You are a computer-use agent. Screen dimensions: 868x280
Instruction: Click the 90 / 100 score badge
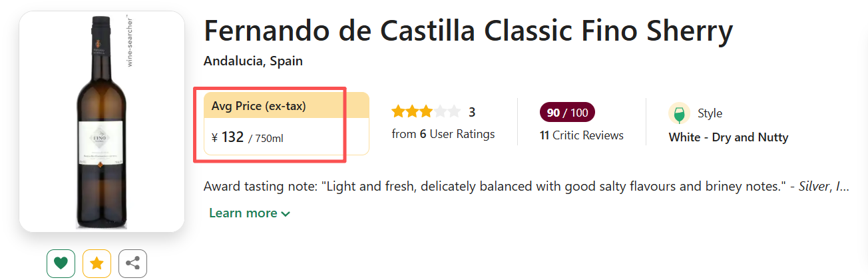(567, 113)
